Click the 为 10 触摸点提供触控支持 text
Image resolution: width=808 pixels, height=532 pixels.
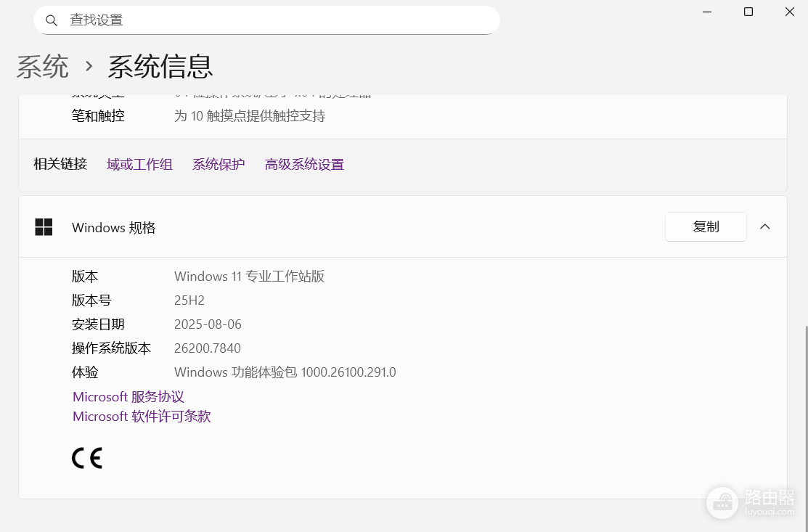[250, 116]
